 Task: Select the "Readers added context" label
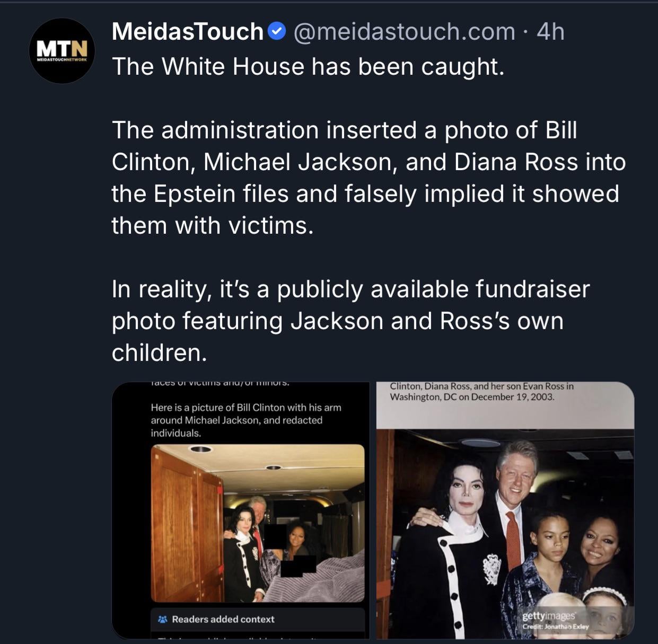coord(223,619)
